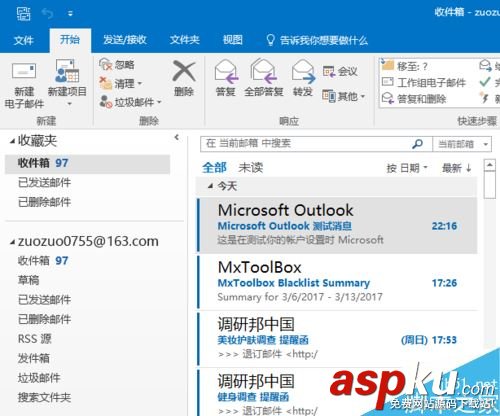Expand the 清理 (Clean Up) dropdown arrow
Viewport: 500px width, 416px height.
[140, 83]
